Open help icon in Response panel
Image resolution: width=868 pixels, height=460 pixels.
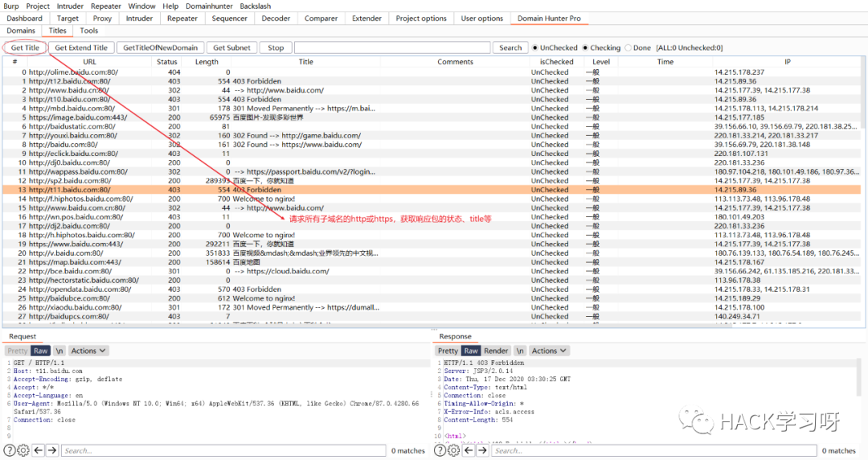coord(440,450)
